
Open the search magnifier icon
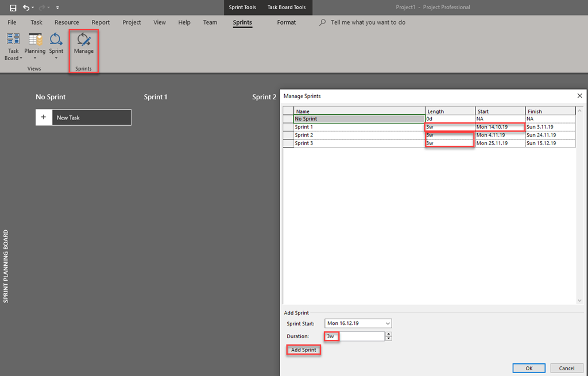point(323,22)
